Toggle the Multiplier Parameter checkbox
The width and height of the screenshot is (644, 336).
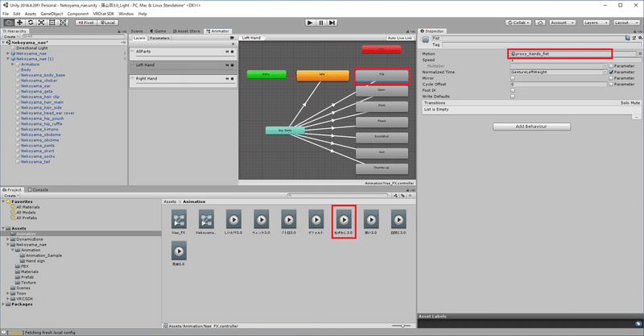pyautogui.click(x=611, y=66)
